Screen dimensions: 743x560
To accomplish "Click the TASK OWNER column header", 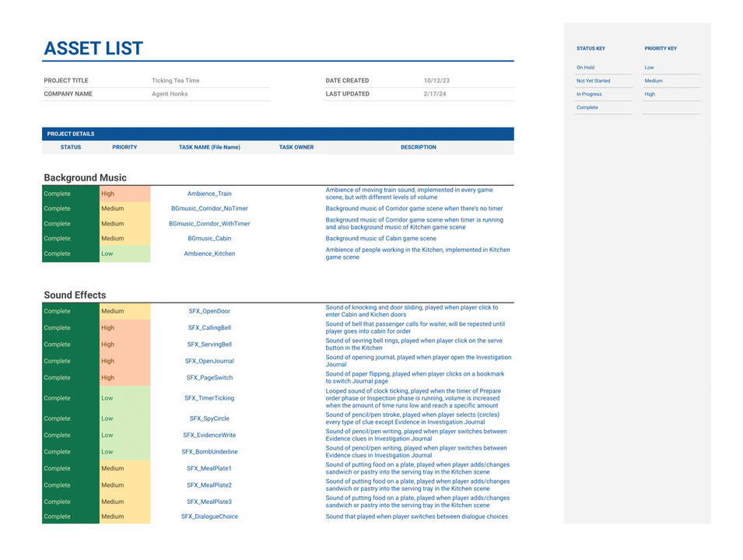I will pyautogui.click(x=296, y=147).
